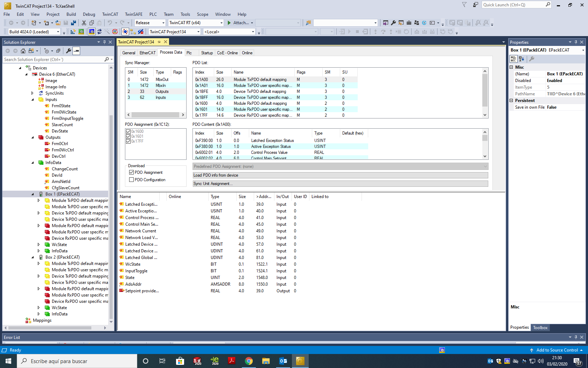Open the <Local> target system dropdown
Image resolution: width=588 pixels, height=368 pixels.
click(229, 32)
